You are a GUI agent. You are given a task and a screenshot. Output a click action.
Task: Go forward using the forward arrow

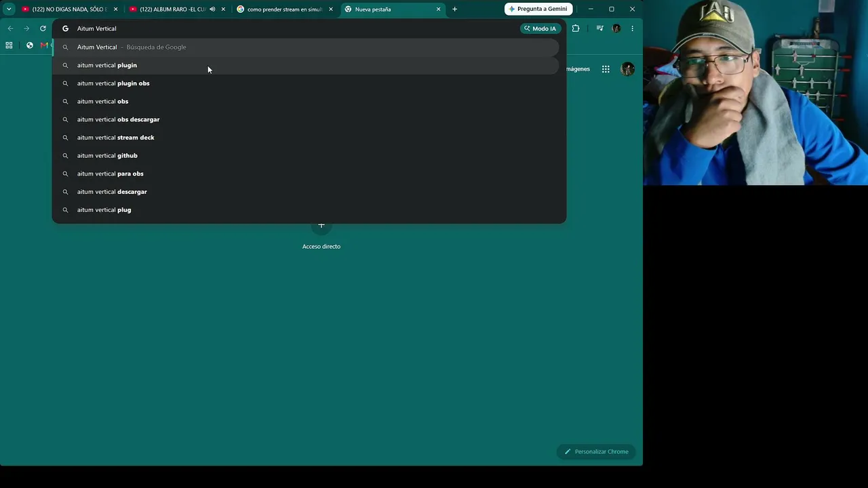[x=26, y=28]
